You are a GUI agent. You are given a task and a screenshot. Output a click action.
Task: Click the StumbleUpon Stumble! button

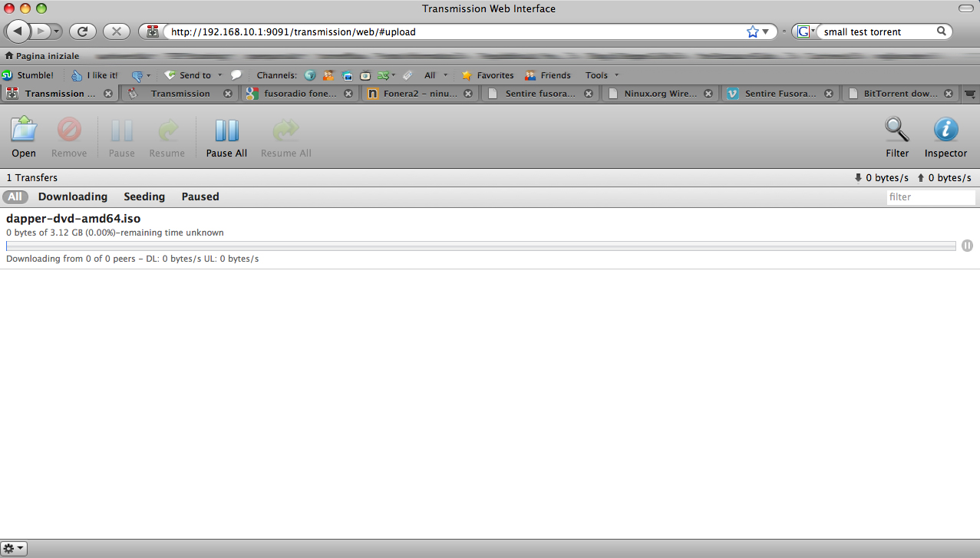28,75
